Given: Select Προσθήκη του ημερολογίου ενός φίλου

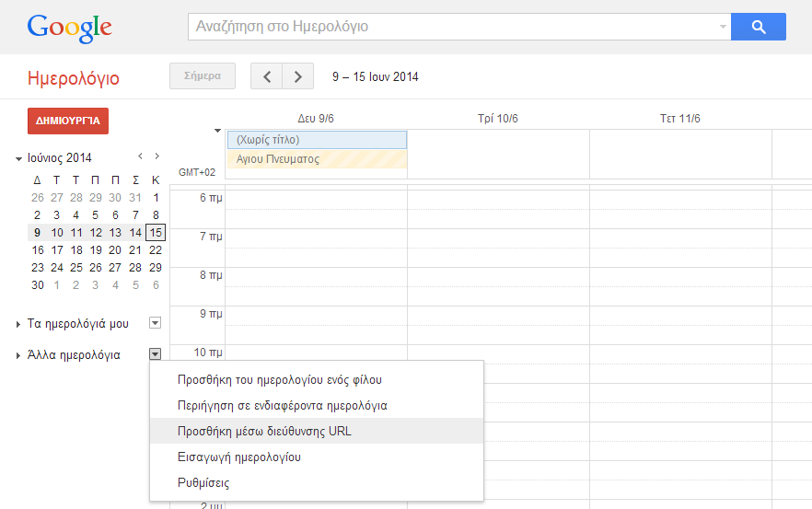Looking at the screenshot, I should [x=279, y=379].
